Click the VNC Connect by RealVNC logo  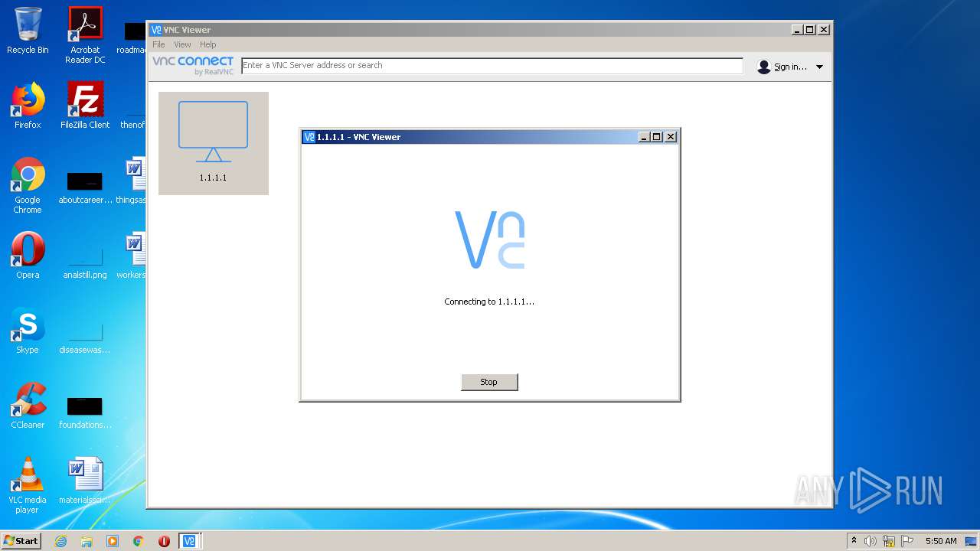(193, 65)
